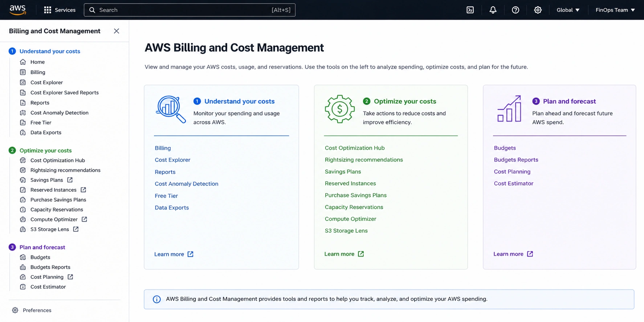This screenshot has width=644, height=322.
Task: Open Capacity Reservations card link
Action: (x=354, y=207)
